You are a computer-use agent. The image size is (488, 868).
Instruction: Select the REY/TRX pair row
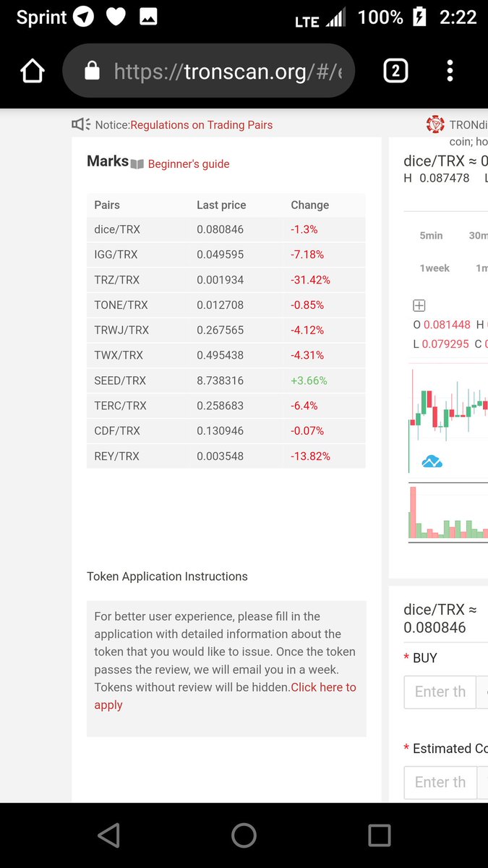click(226, 456)
